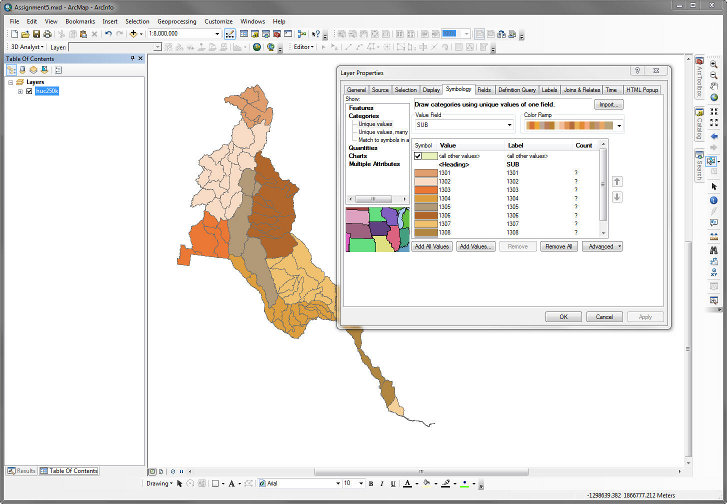
Task: Open the Customize menu
Action: pyautogui.click(x=218, y=21)
